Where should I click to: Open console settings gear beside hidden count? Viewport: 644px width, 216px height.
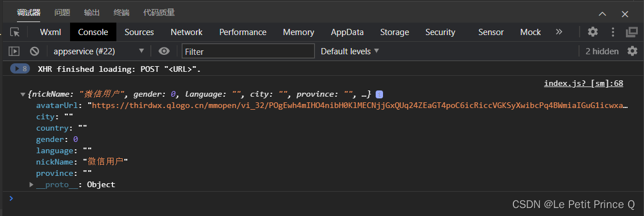(632, 51)
